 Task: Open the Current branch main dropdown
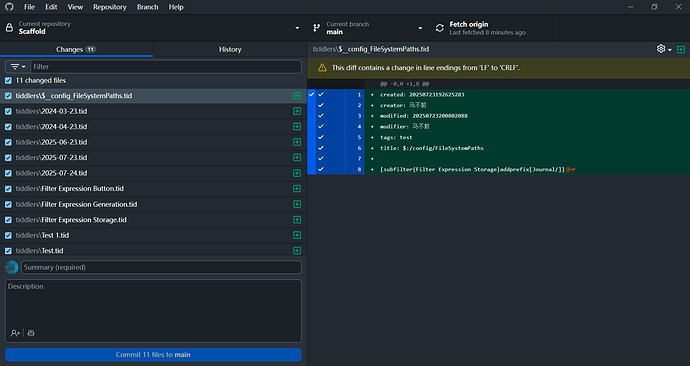click(368, 28)
